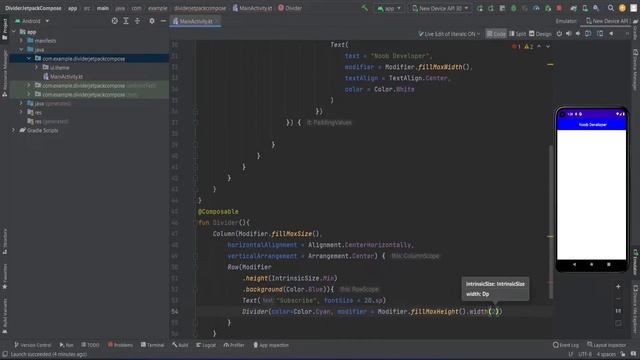Open the app run configuration dropdown
This screenshot has height=360, width=640.
(389, 8)
